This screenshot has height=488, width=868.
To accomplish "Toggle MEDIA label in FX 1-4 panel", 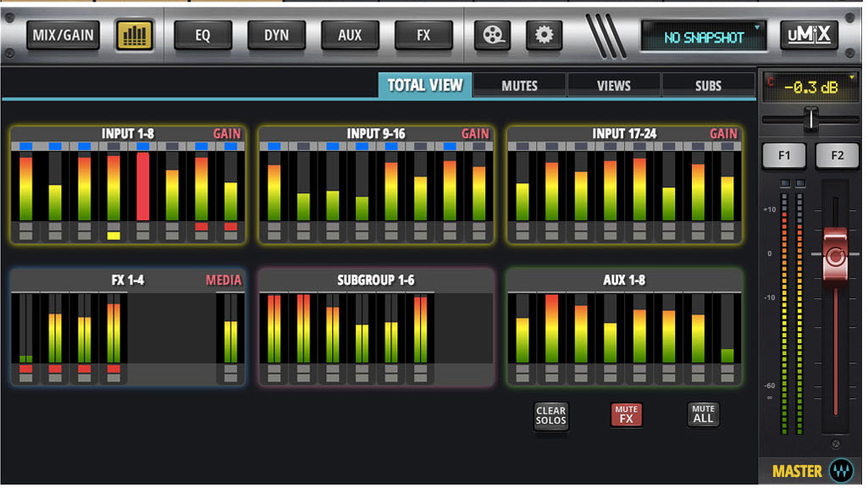I will pyautogui.click(x=224, y=280).
